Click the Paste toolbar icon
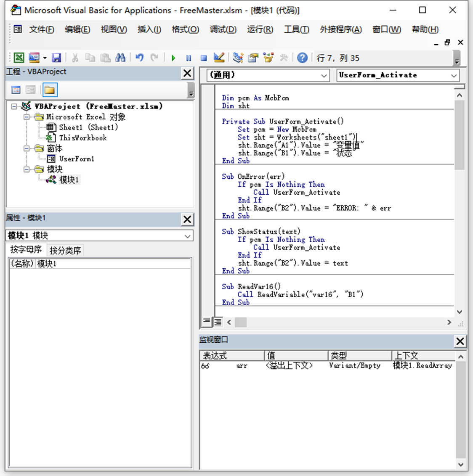Image resolution: width=473 pixels, height=476 pixels. [x=105, y=57]
